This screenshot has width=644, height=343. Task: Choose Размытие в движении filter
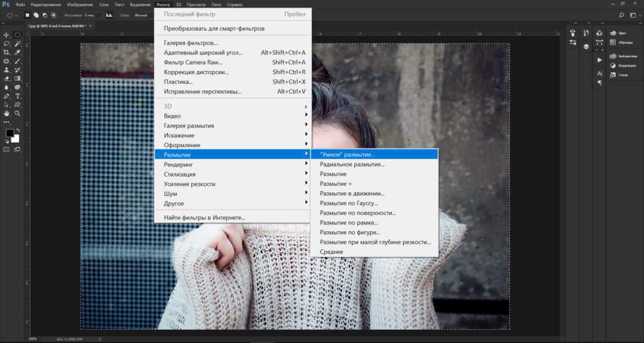coord(374,193)
